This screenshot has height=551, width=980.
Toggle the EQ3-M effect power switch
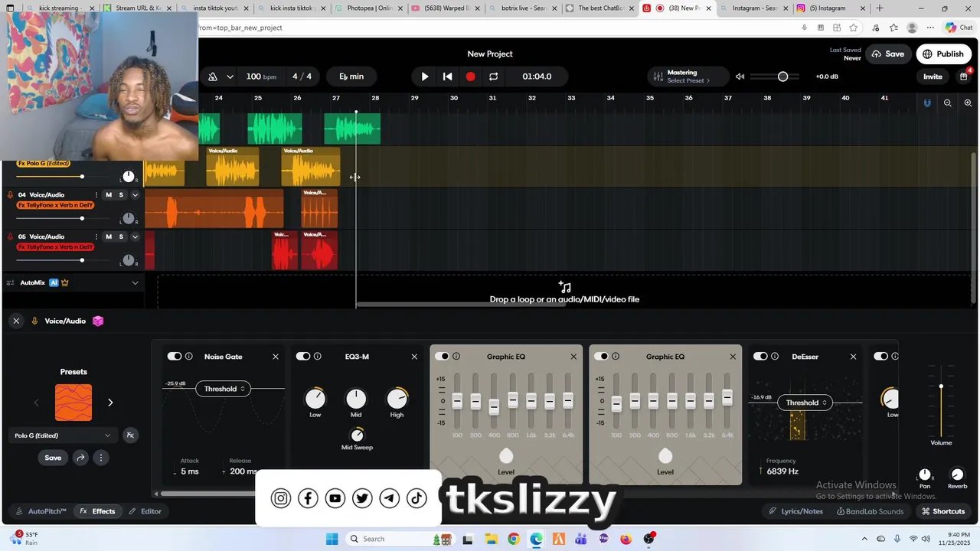pos(303,357)
